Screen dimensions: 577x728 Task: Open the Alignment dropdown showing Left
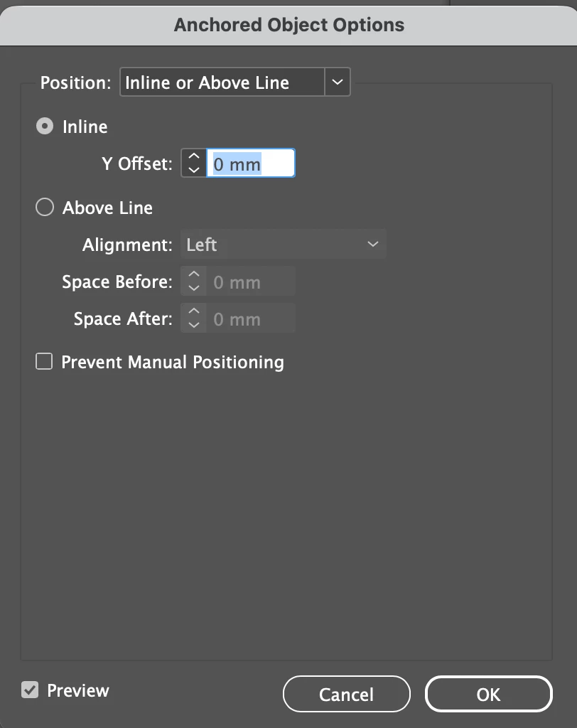click(x=283, y=245)
